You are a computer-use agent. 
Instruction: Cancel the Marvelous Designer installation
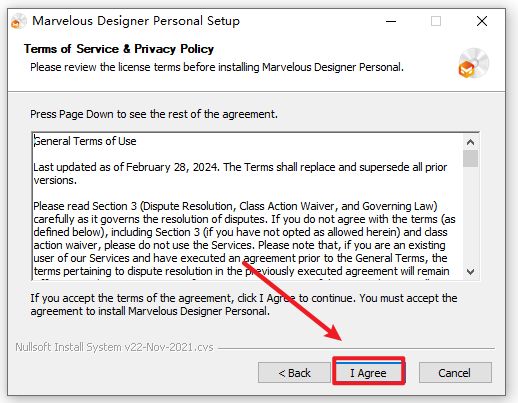pyautogui.click(x=455, y=372)
